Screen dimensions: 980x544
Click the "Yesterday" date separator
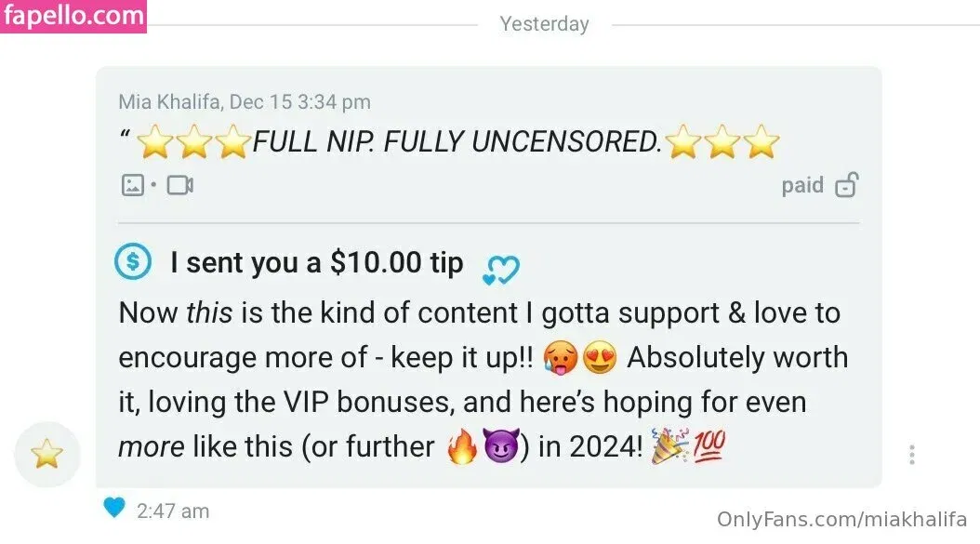coord(544,24)
